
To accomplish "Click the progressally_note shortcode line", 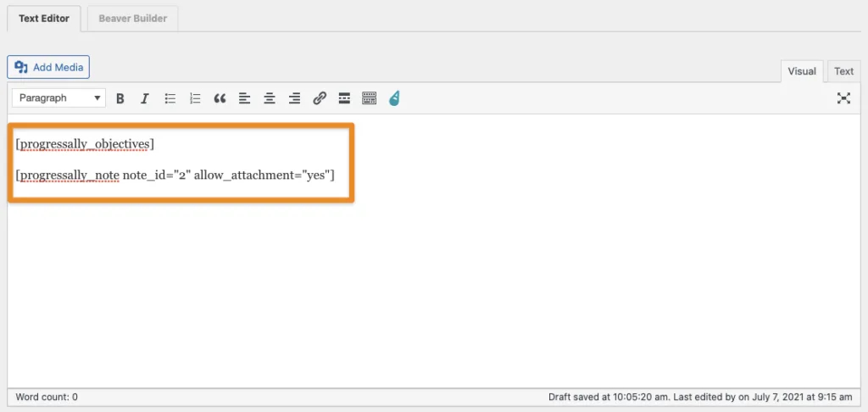I will [175, 175].
